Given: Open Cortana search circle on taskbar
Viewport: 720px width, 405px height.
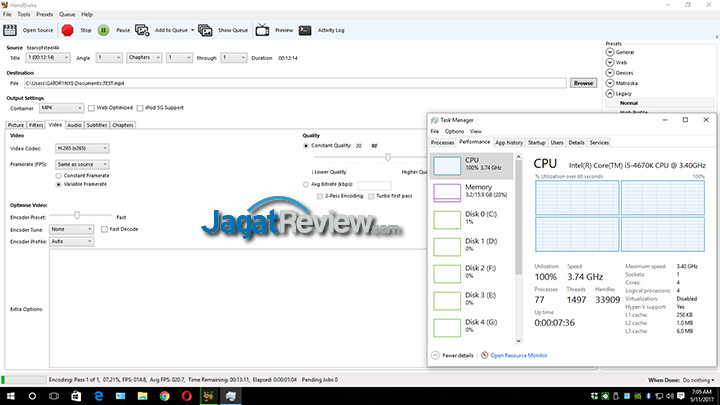Looking at the screenshot, I should coord(32,396).
